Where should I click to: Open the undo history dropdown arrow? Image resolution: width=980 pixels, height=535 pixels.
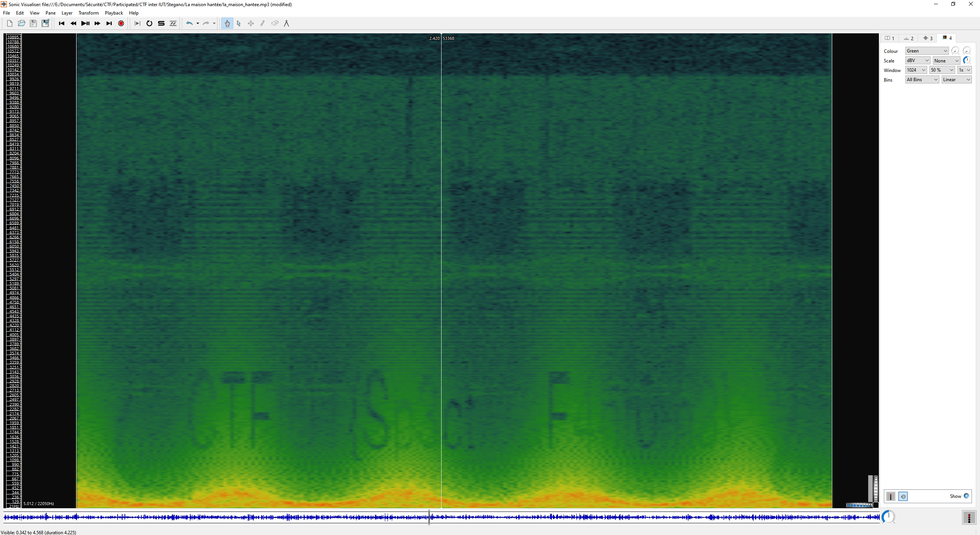click(x=198, y=23)
